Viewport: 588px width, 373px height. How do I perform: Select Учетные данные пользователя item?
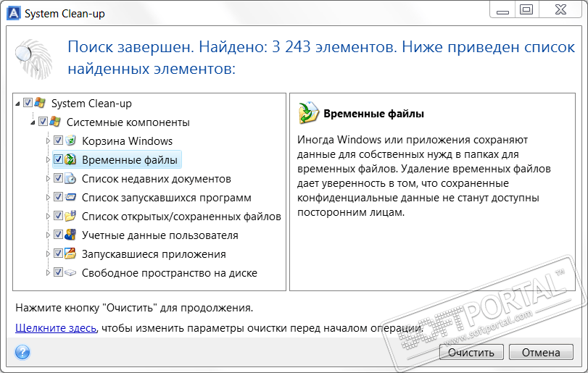pos(160,235)
